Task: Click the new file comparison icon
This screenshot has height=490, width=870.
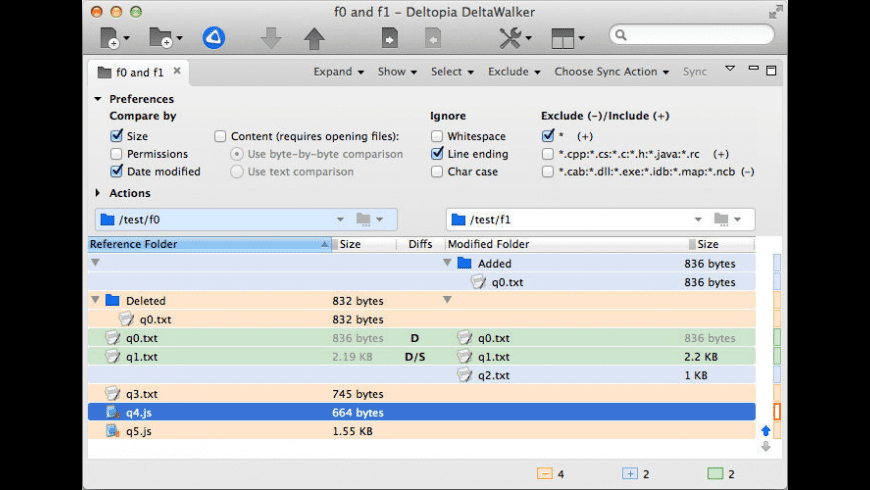Action: (x=108, y=38)
